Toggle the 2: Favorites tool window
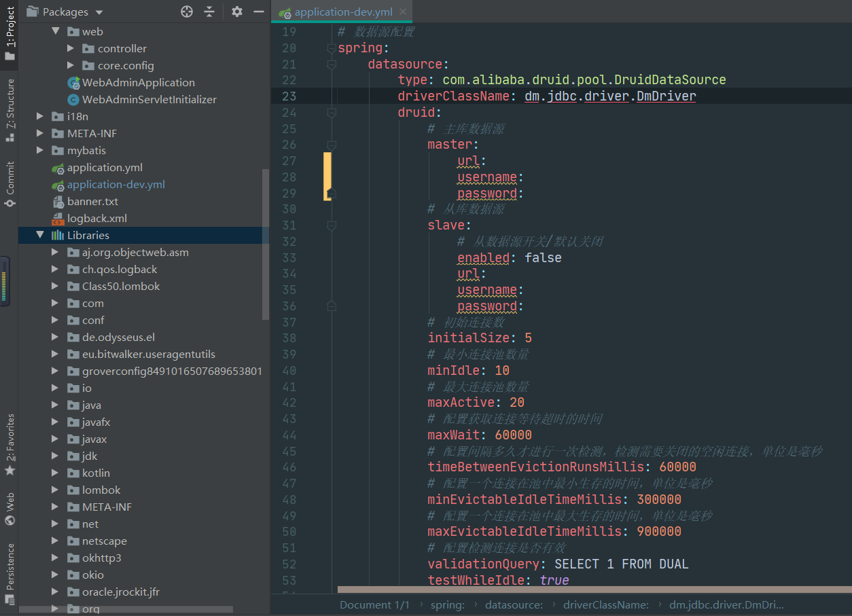This screenshot has height=616, width=852. click(x=9, y=439)
